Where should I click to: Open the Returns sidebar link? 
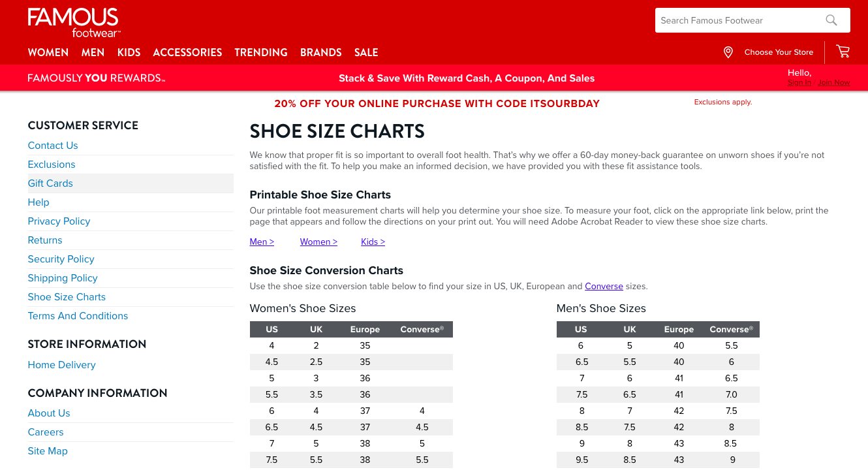coord(45,240)
